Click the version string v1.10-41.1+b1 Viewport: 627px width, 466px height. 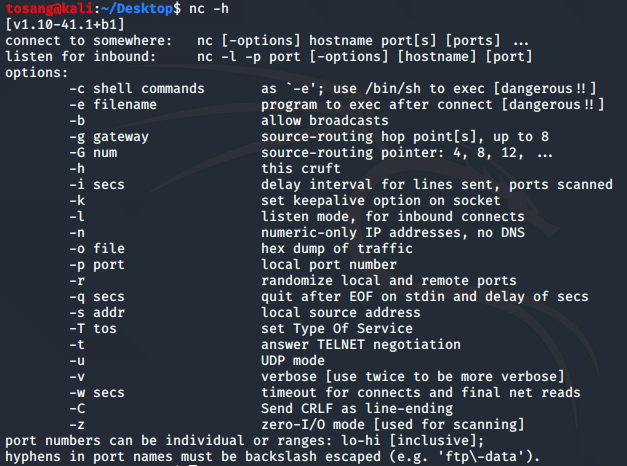pos(65,24)
